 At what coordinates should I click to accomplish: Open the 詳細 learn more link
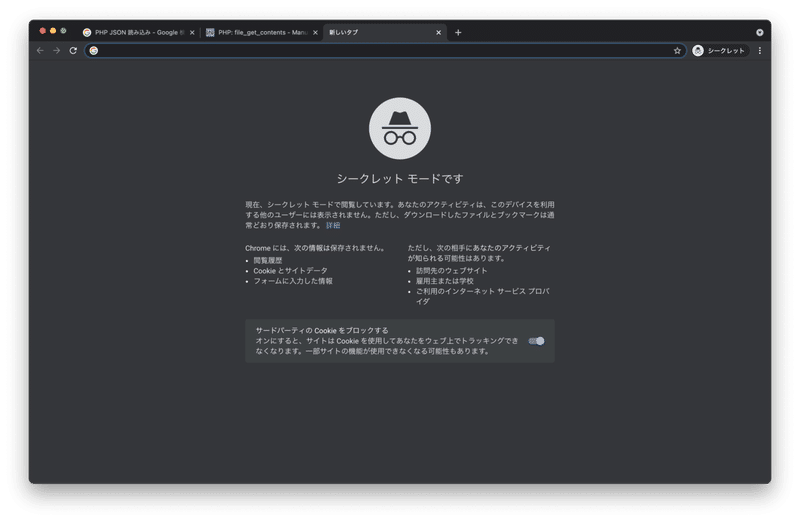click(x=333, y=226)
